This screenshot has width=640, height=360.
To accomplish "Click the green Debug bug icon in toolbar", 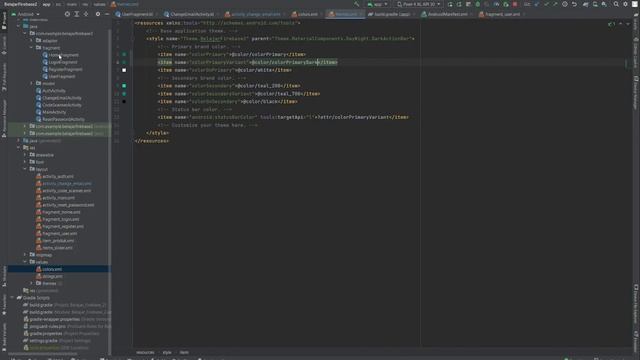I will [478, 4].
